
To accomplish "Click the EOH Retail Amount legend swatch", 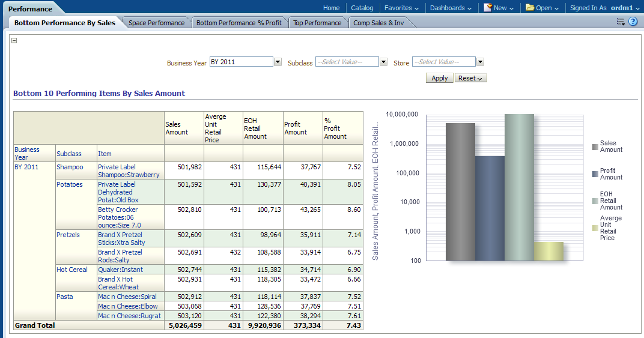I will point(595,201).
